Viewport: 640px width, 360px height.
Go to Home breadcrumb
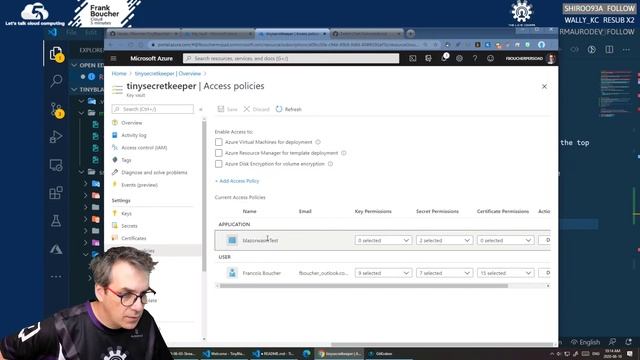[x=119, y=73]
